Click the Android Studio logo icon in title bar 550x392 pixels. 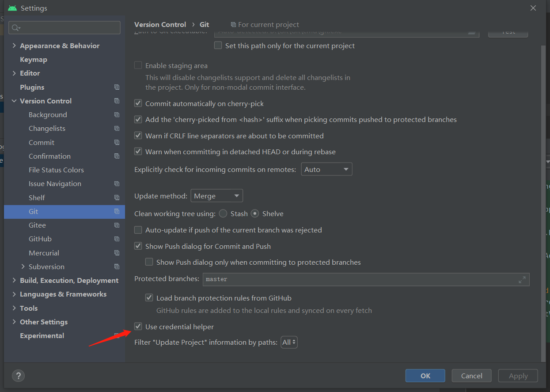coord(12,8)
